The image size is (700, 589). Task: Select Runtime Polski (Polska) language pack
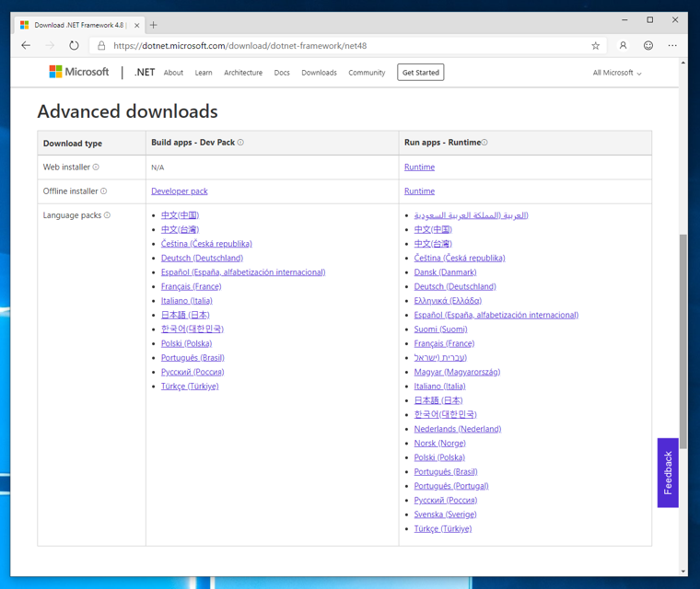[439, 457]
